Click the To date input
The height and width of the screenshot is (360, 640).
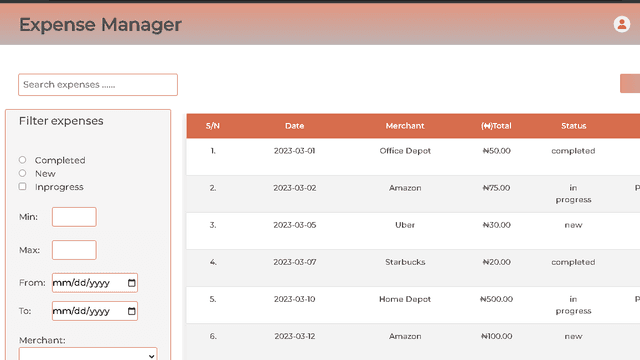[x=95, y=311]
